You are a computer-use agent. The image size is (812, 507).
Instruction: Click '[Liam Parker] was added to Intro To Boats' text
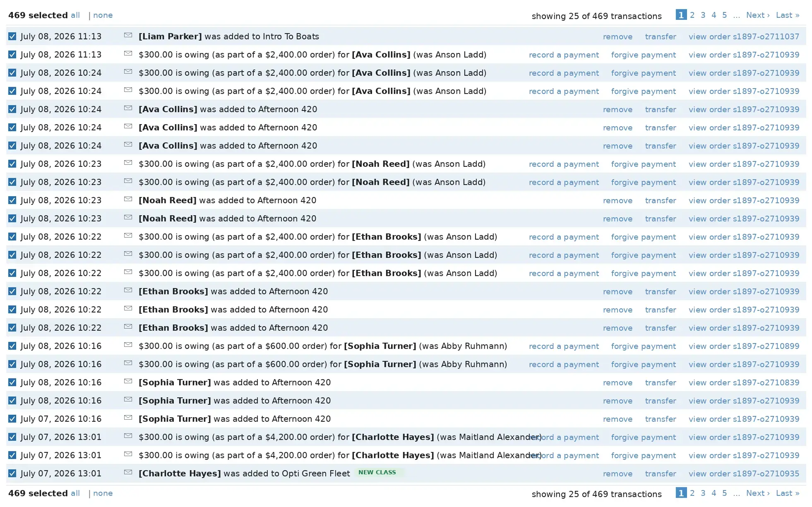pyautogui.click(x=229, y=36)
